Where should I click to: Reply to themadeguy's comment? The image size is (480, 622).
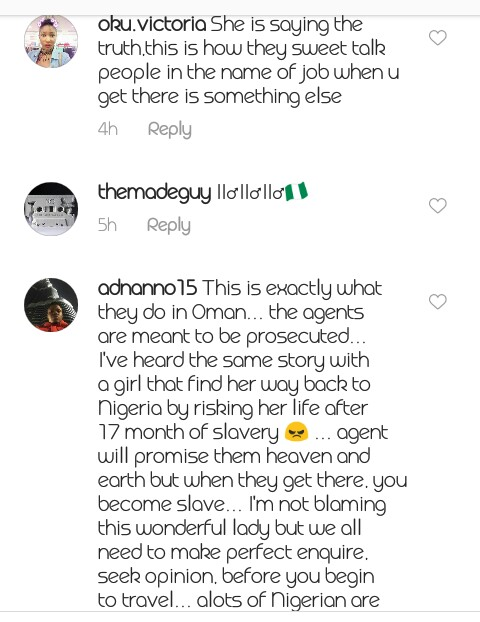(169, 225)
